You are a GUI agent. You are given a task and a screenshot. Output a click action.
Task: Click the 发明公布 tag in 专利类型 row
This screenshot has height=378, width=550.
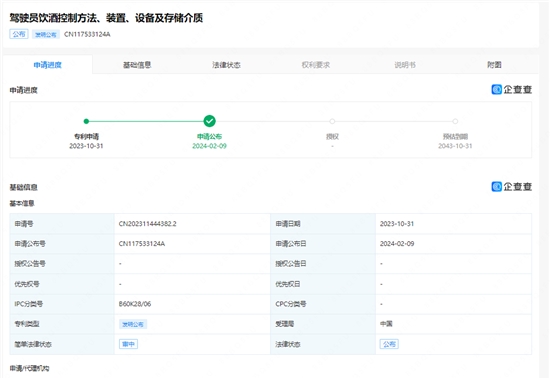(x=133, y=324)
